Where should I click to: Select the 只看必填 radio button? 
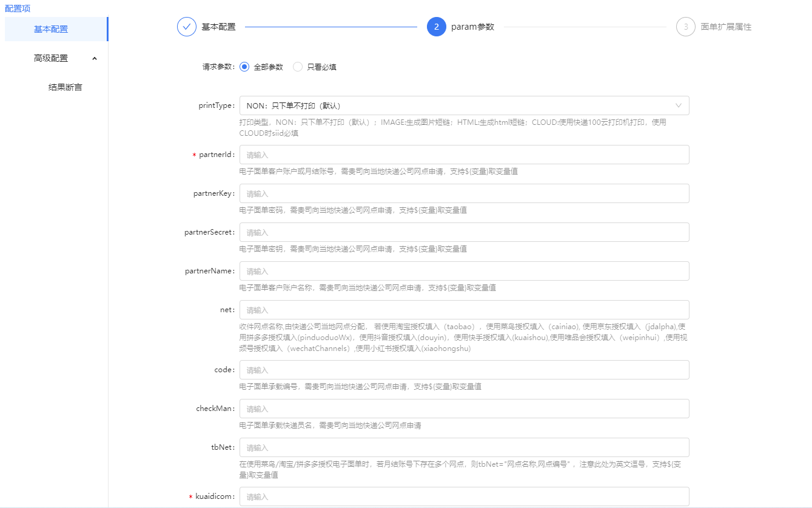298,67
